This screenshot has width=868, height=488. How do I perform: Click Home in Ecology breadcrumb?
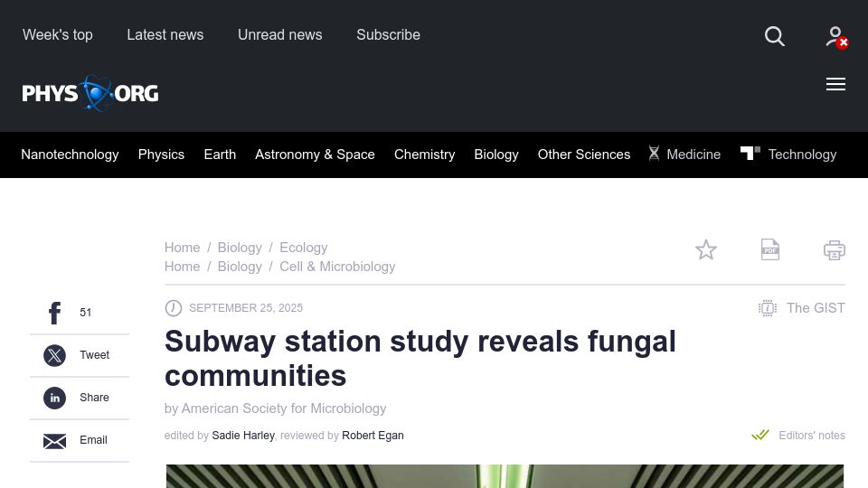(x=182, y=248)
